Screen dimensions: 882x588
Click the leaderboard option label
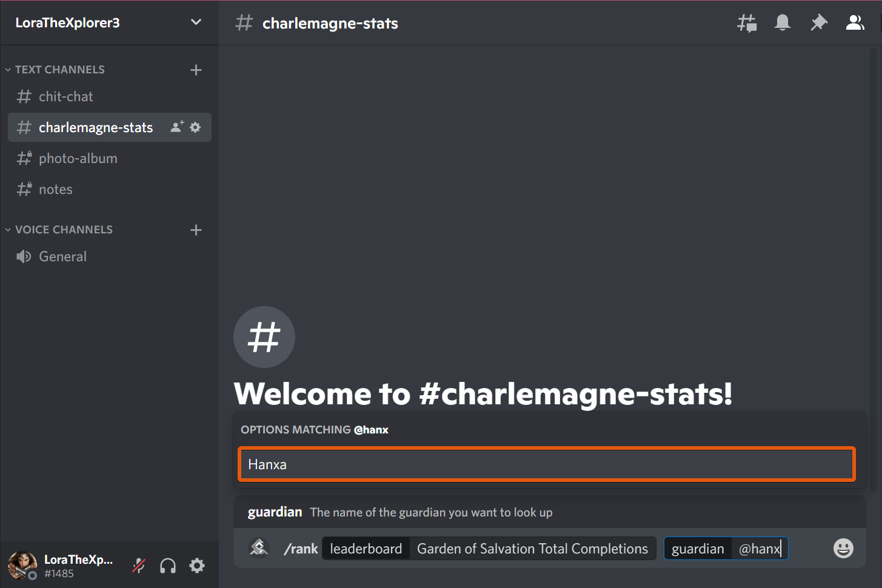[366, 549]
